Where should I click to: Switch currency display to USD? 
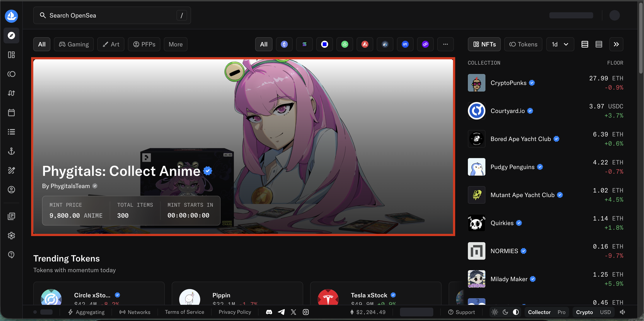pos(605,312)
